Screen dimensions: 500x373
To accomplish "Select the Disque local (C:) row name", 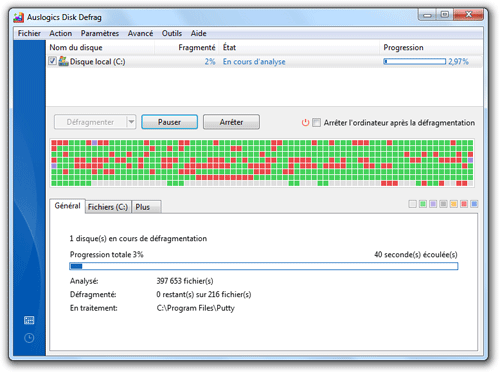I will coord(97,62).
